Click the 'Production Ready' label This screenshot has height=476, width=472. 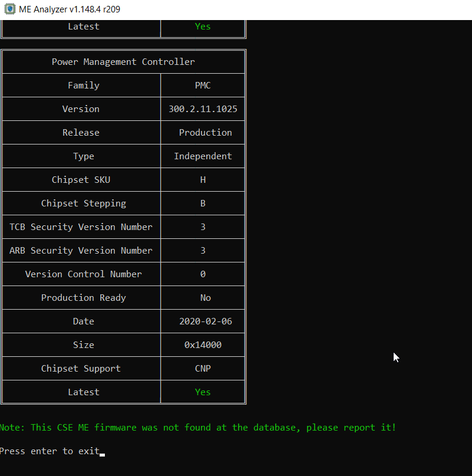point(84,298)
